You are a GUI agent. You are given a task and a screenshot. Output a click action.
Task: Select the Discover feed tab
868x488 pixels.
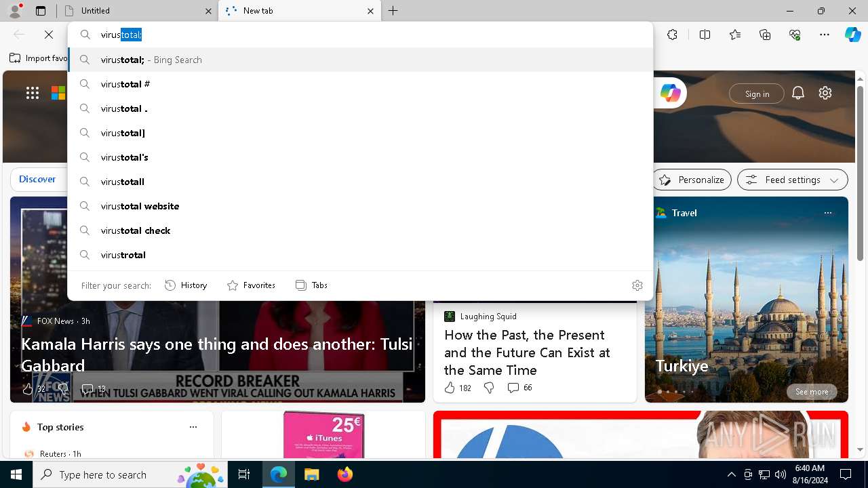click(x=37, y=179)
